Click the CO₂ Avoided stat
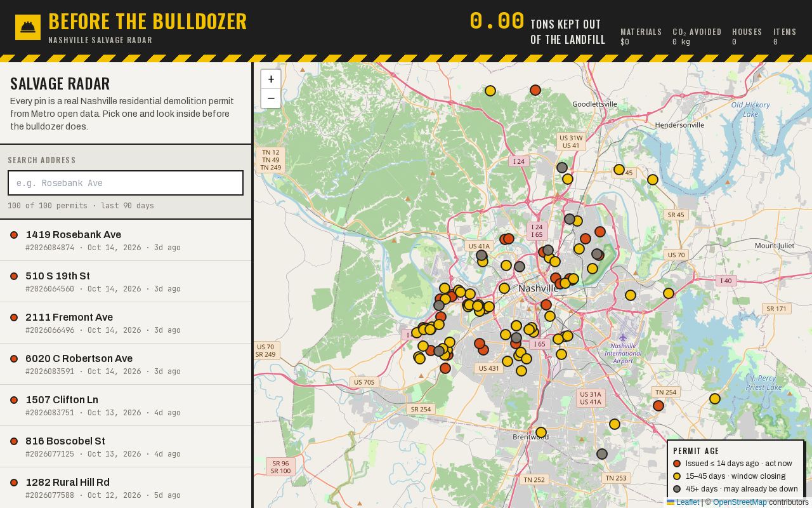Viewport: 812px width, 508px height. (x=697, y=36)
